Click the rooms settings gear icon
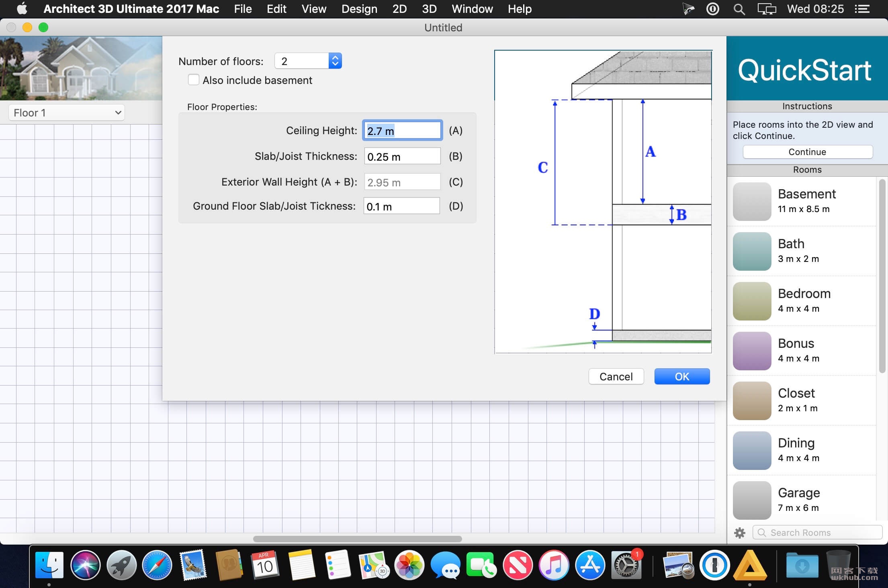Viewport: 888px width, 588px height. tap(740, 533)
